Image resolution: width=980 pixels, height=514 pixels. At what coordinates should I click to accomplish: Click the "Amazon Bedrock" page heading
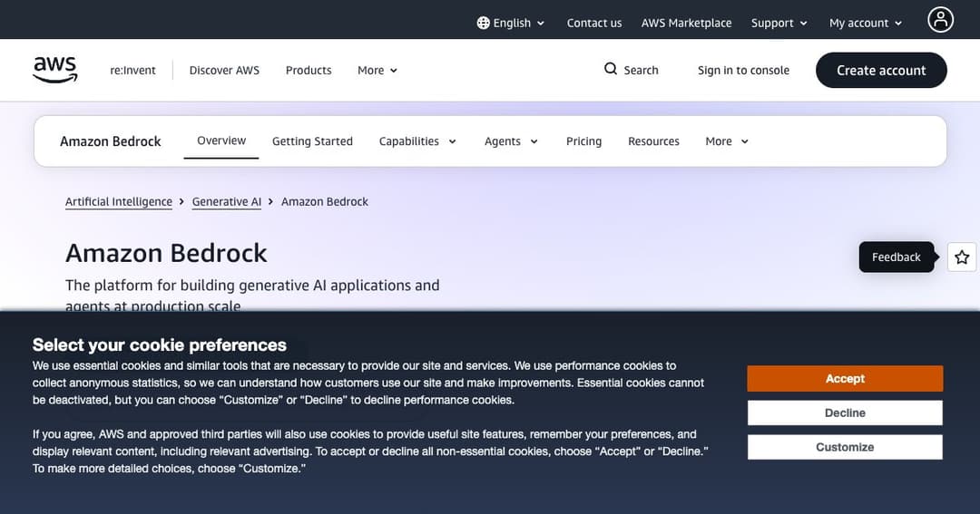[166, 253]
